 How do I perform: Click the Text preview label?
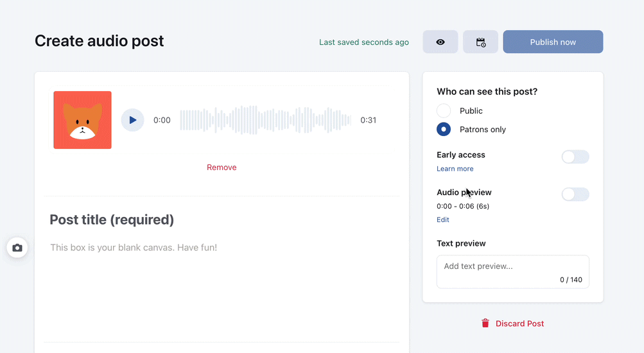tap(461, 243)
